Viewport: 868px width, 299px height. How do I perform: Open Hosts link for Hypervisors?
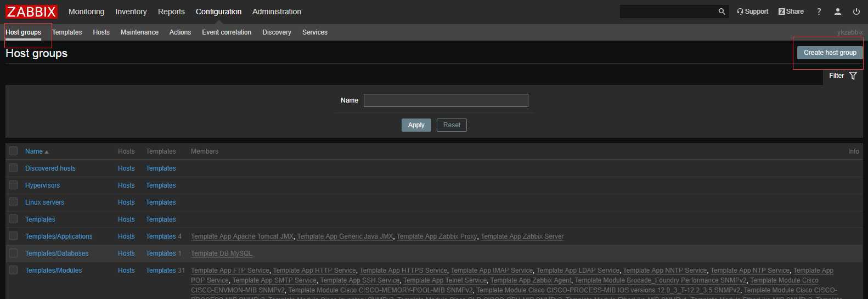click(x=126, y=185)
